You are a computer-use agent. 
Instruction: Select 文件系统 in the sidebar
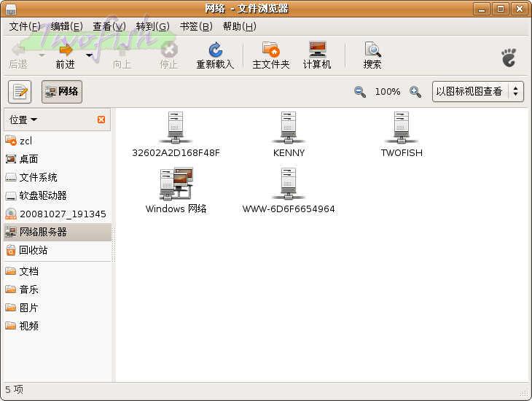tap(58, 177)
